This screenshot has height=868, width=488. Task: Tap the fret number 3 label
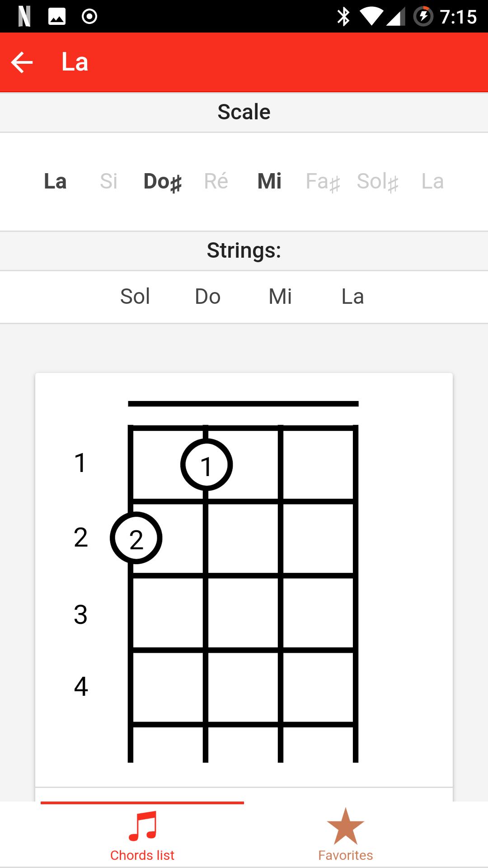[80, 614]
